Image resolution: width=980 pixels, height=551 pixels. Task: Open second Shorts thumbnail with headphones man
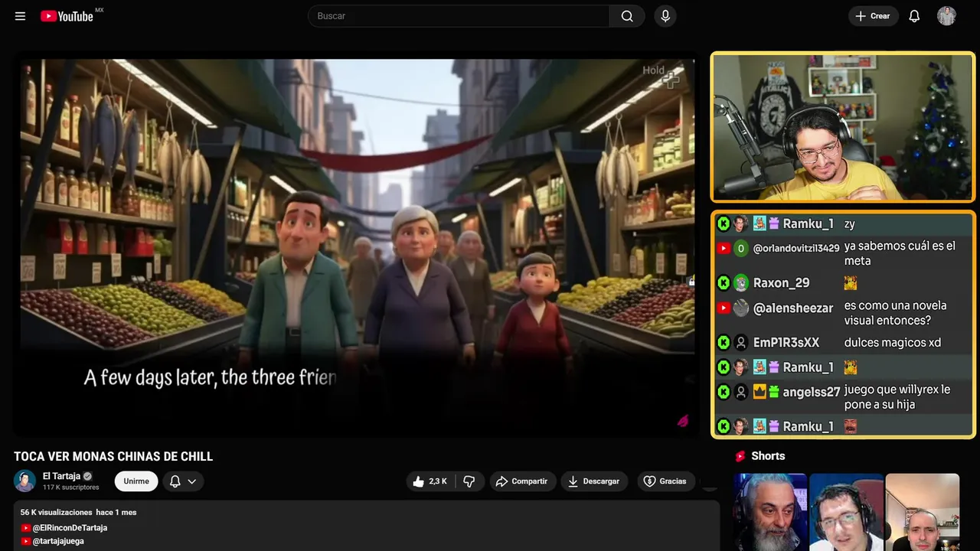tap(846, 512)
